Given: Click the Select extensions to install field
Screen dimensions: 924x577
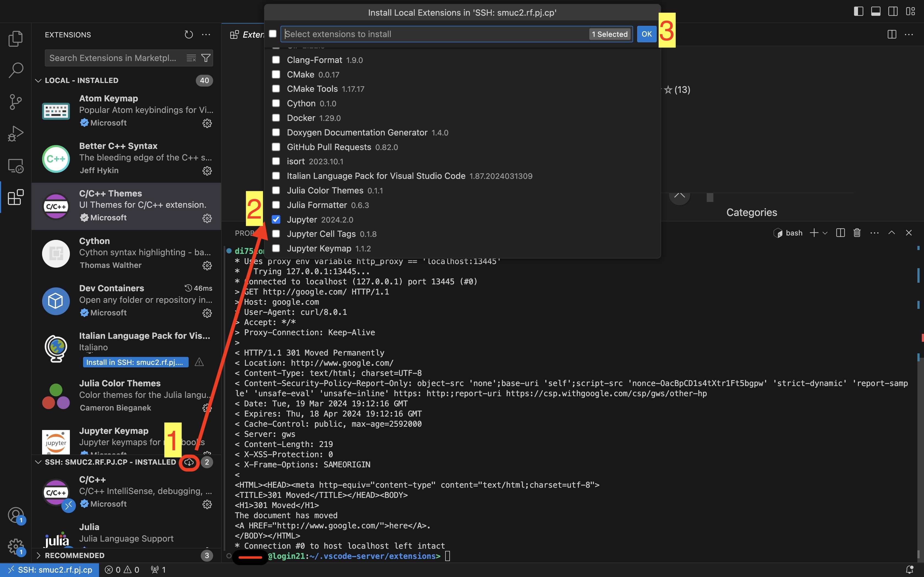Looking at the screenshot, I should [x=435, y=34].
